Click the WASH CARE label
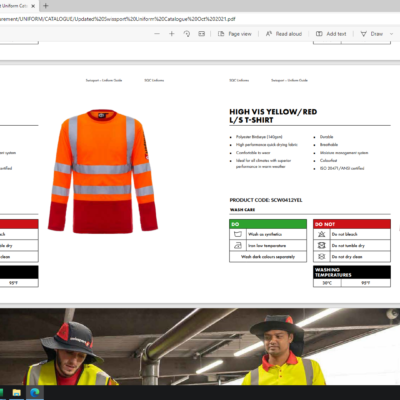 pos(242,210)
